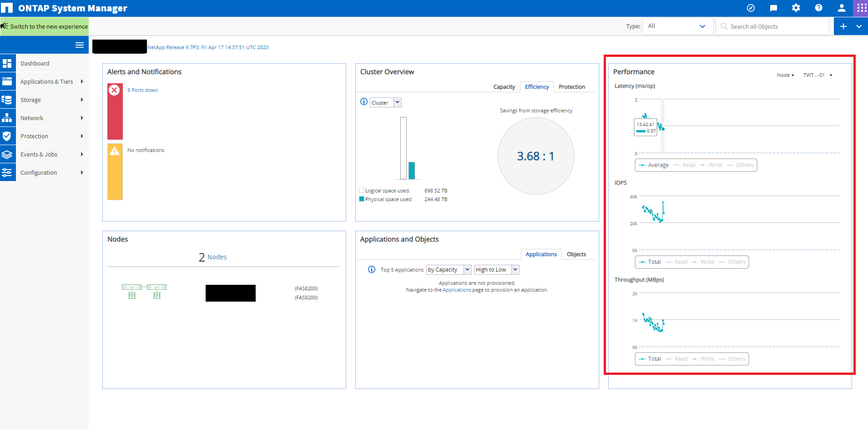Viewport: 868px width, 429px height.
Task: Open the by Capacity sort dropdown
Action: [x=449, y=270]
